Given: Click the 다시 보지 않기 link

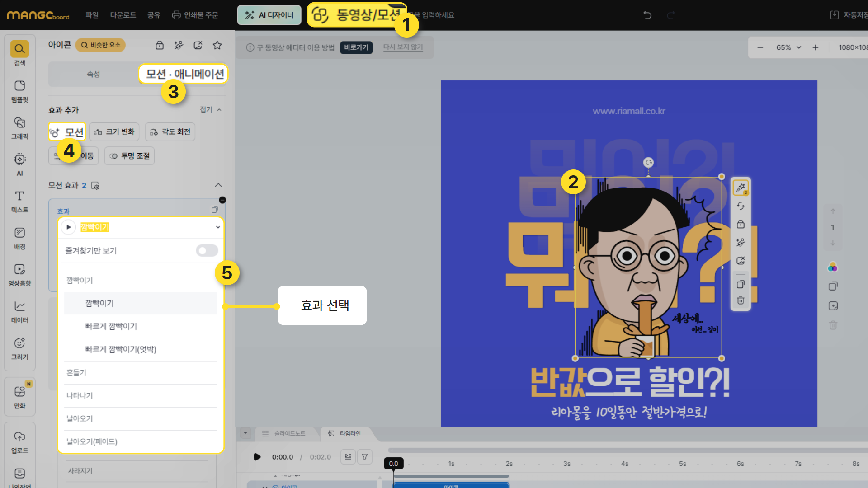Looking at the screenshot, I should coord(403,47).
